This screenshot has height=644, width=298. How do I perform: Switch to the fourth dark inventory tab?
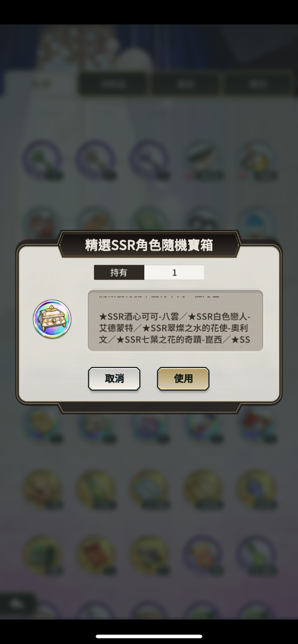click(x=258, y=84)
